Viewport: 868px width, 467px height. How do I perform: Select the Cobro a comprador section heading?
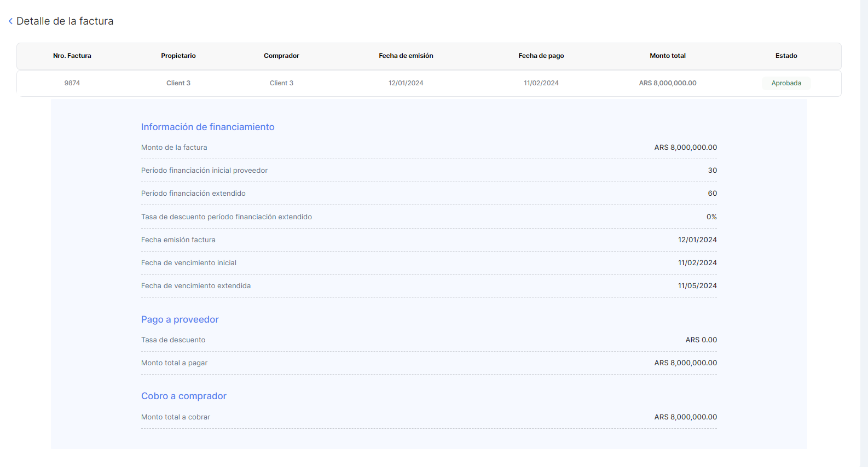(183, 396)
